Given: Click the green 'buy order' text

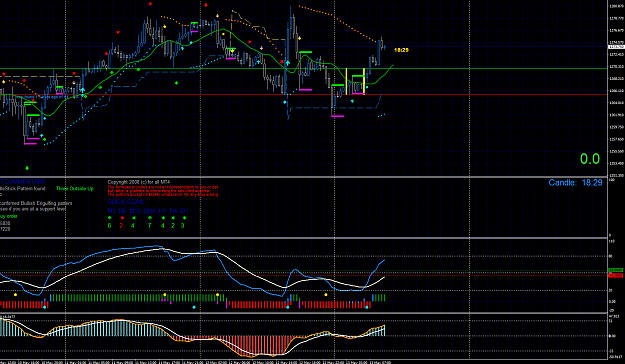Looking at the screenshot, I should tap(8, 216).
